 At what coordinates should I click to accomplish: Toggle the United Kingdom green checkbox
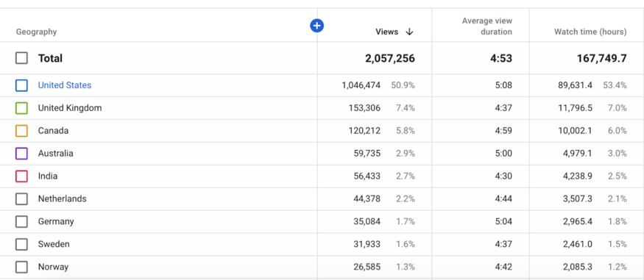(22, 108)
